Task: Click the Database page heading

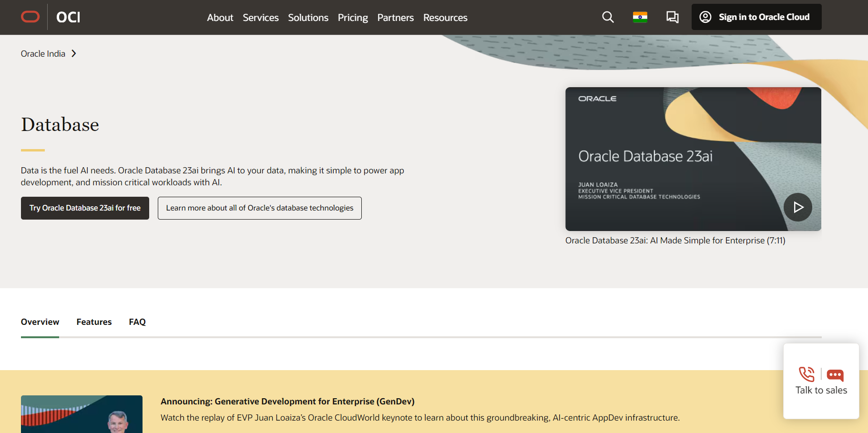Action: [x=60, y=125]
